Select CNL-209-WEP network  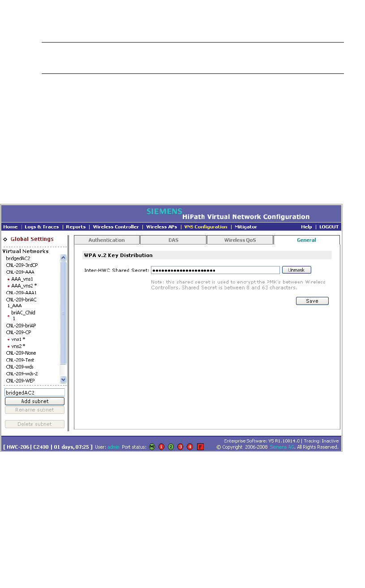[20, 381]
